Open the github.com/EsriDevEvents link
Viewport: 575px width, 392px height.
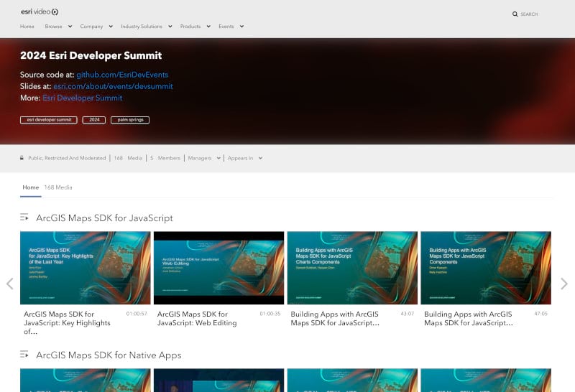coord(122,75)
